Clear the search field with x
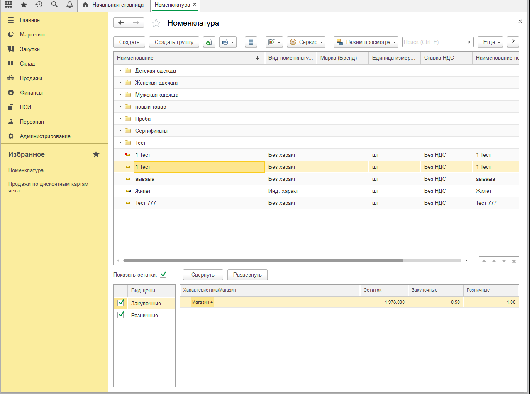The width and height of the screenshot is (532, 394). point(469,42)
